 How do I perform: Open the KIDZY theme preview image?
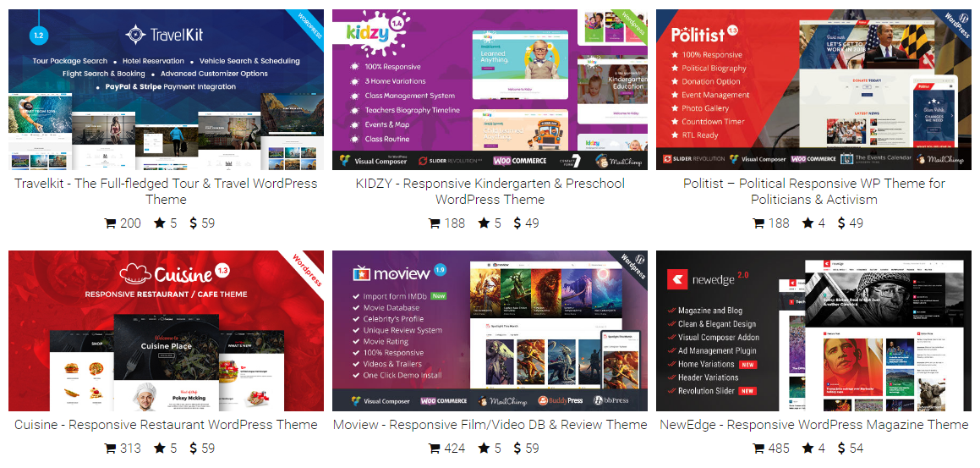490,90
